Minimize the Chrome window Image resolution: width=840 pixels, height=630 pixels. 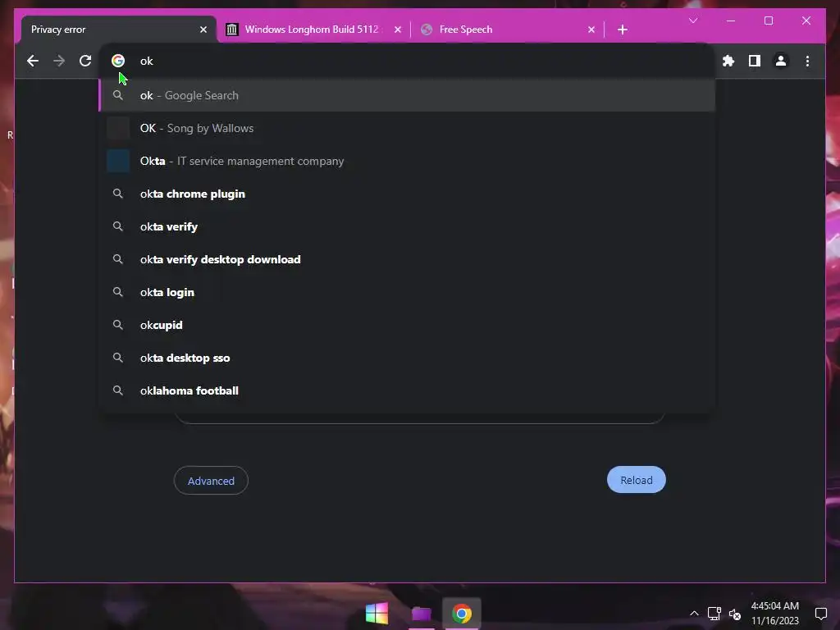pos(731,21)
